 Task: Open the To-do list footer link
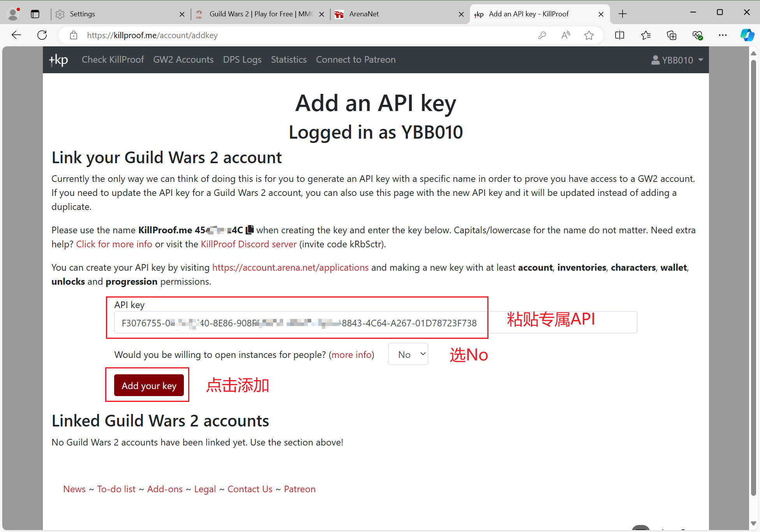(116, 489)
